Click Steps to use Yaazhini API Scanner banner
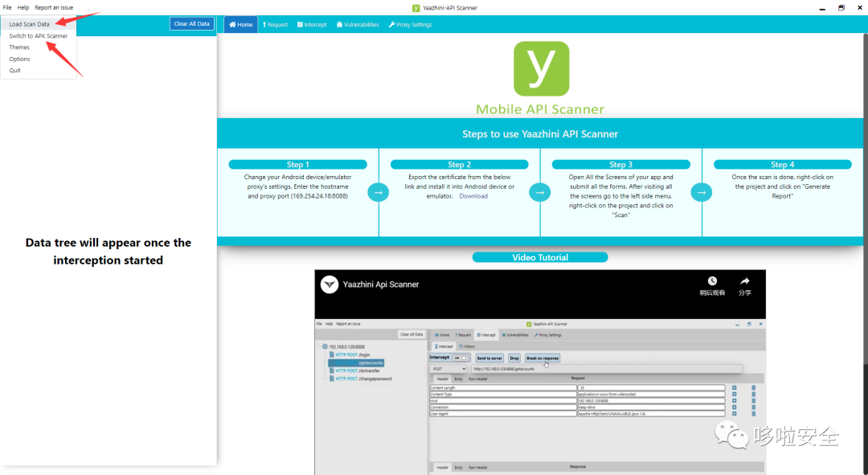Image resolution: width=868 pixels, height=475 pixels. pos(540,134)
